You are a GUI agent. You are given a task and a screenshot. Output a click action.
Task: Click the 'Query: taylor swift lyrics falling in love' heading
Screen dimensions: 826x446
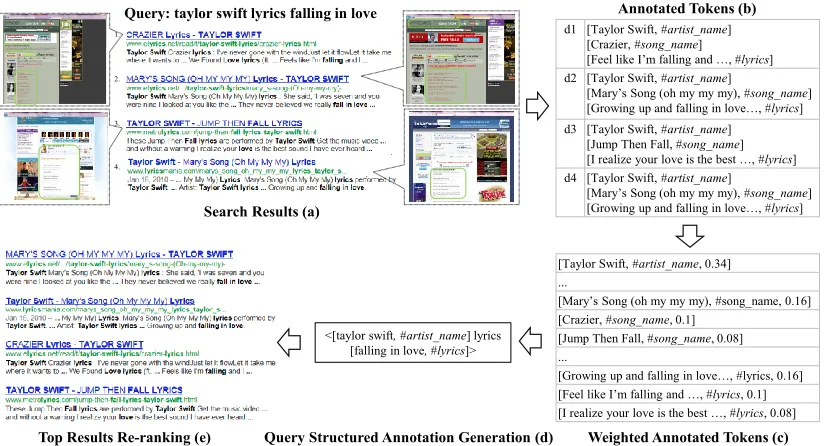[x=251, y=13]
